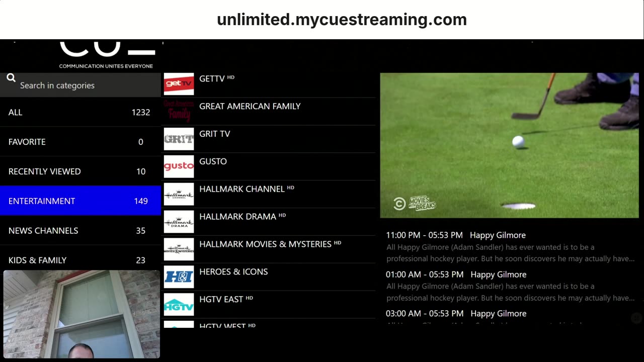Click the search magnifier icon

(11, 78)
